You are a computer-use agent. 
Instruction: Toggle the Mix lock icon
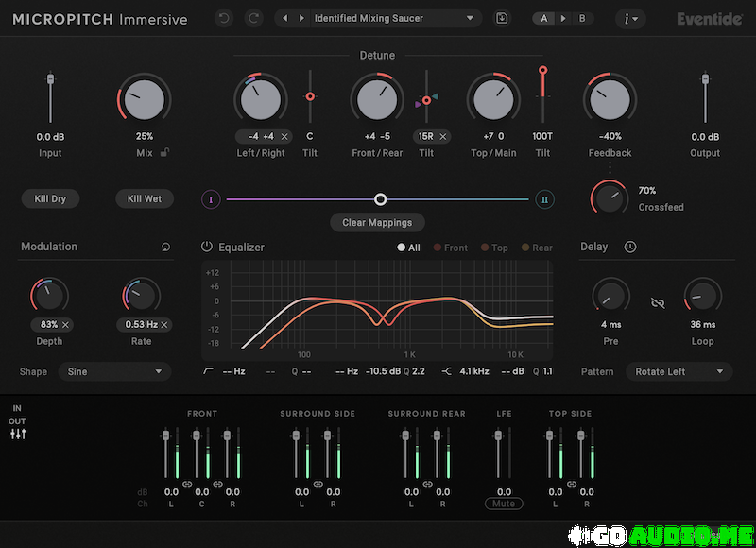[x=164, y=153]
